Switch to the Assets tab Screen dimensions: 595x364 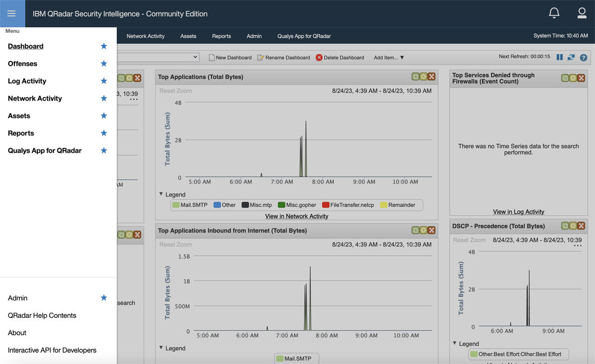[188, 36]
